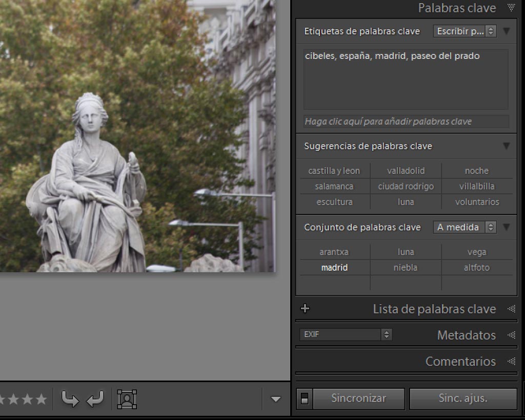Add suggested keyword castilla y leon
The height and width of the screenshot is (420, 525).
(334, 171)
